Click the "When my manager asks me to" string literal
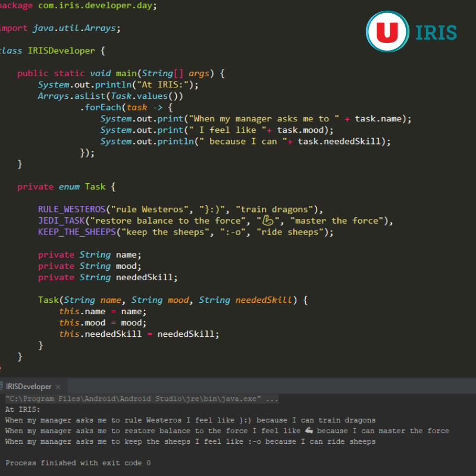The image size is (476, 476). tap(264, 118)
